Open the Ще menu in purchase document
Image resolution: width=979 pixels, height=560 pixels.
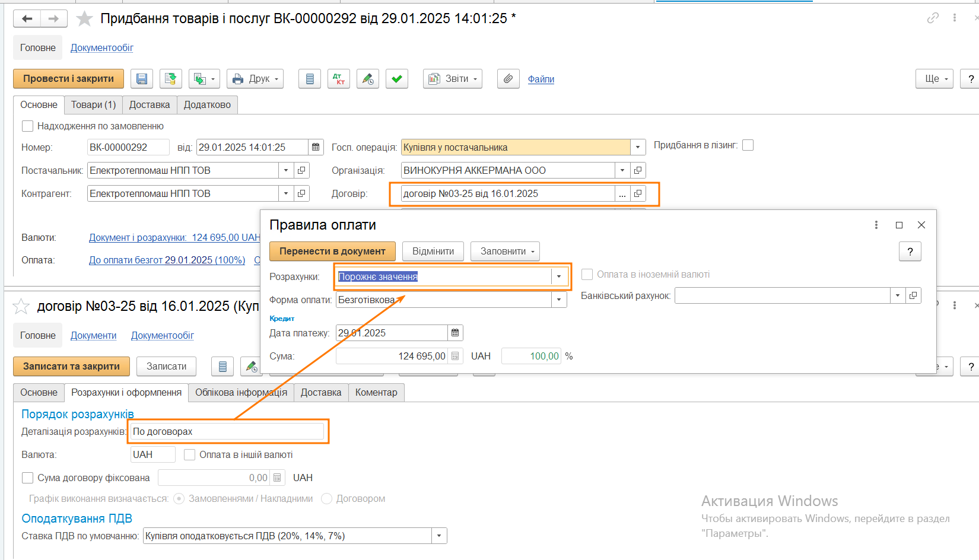[x=935, y=78]
